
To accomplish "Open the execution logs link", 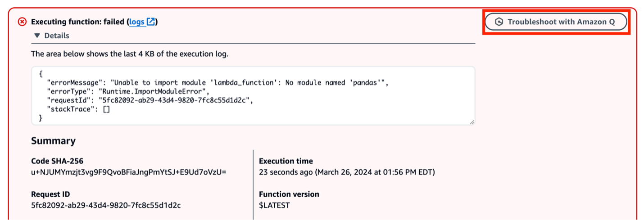I will coord(136,22).
